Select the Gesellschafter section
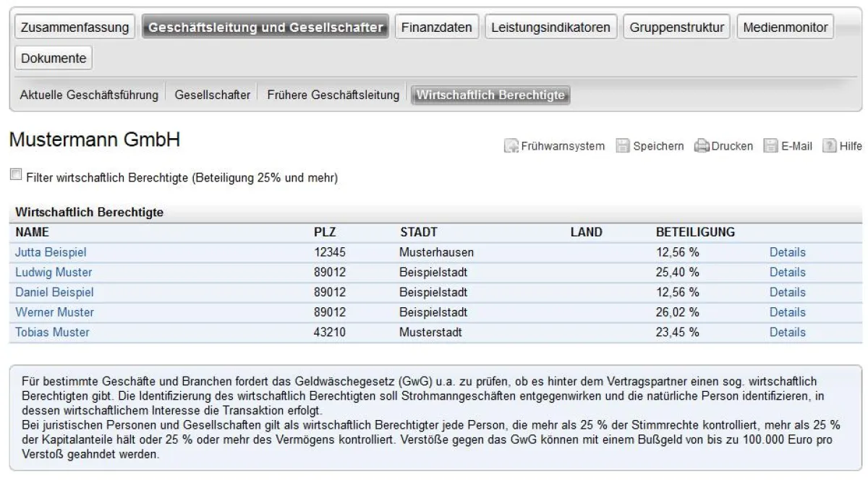 (213, 94)
